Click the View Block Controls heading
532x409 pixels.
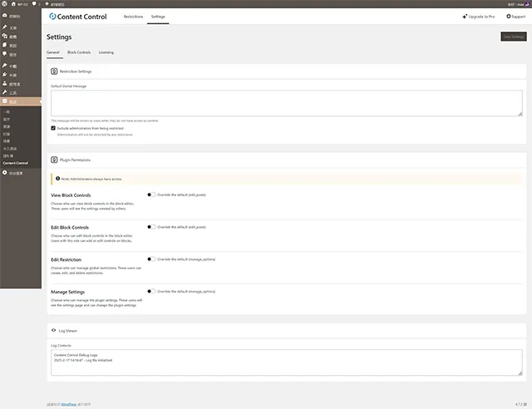[x=71, y=195]
